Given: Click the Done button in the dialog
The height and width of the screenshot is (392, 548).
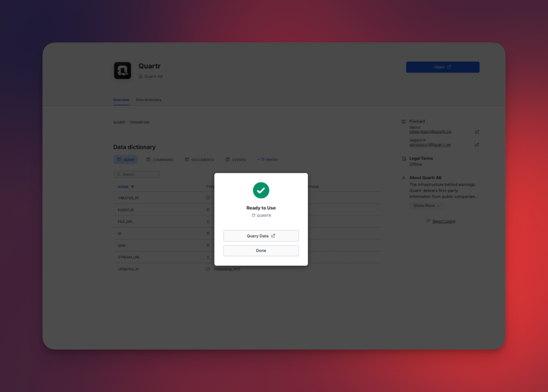Looking at the screenshot, I should [261, 250].
